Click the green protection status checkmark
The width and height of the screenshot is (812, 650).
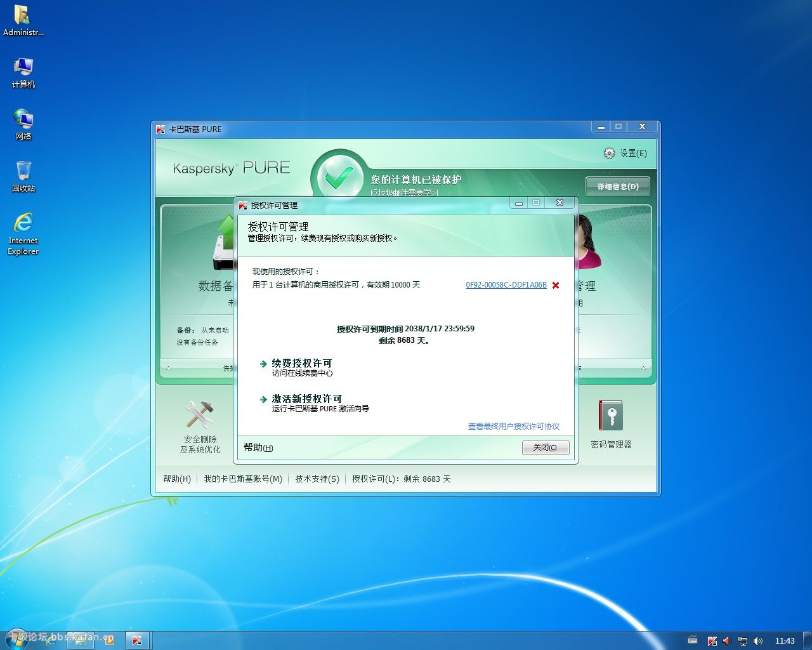339,177
